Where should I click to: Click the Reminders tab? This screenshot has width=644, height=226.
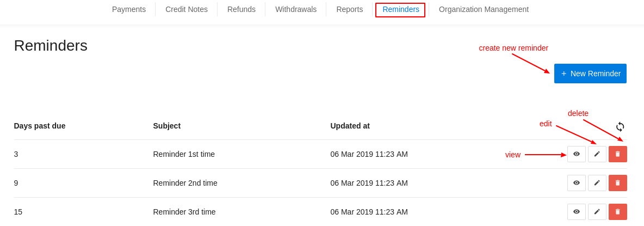pos(400,9)
